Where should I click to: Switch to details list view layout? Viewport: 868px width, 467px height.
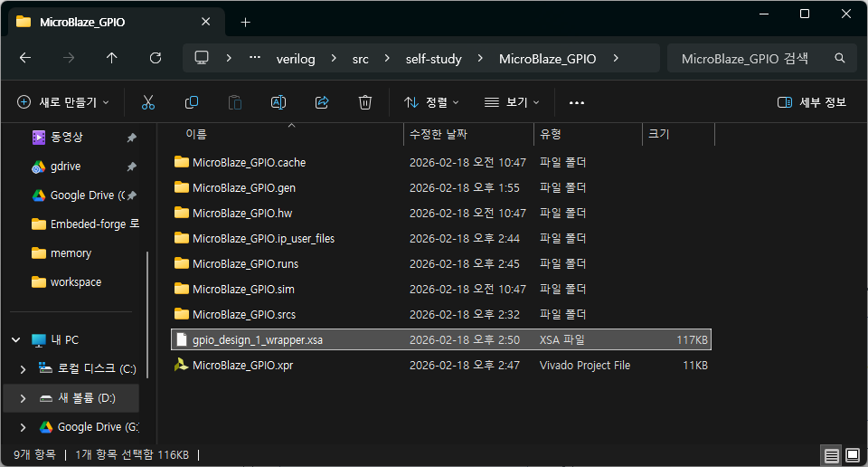[x=831, y=454]
